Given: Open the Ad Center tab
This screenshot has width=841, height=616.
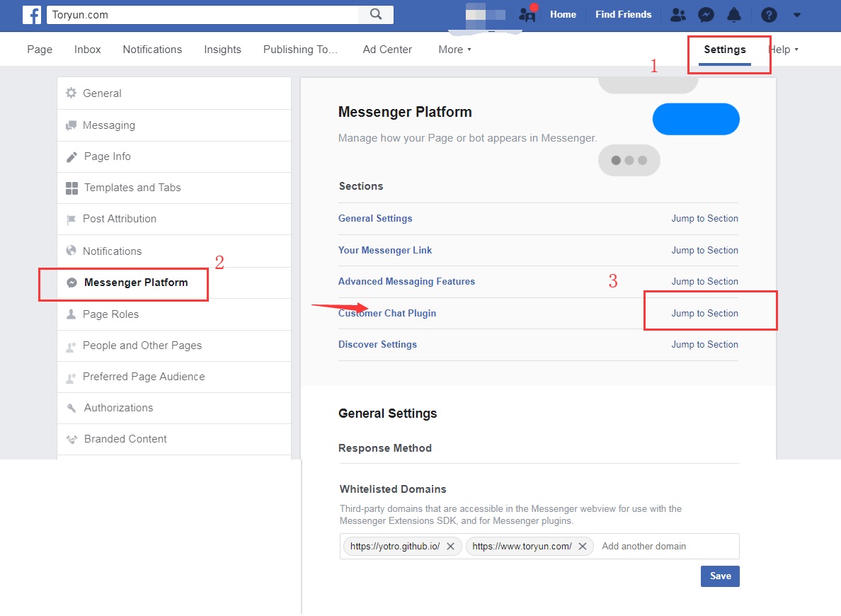Looking at the screenshot, I should pyautogui.click(x=387, y=50).
